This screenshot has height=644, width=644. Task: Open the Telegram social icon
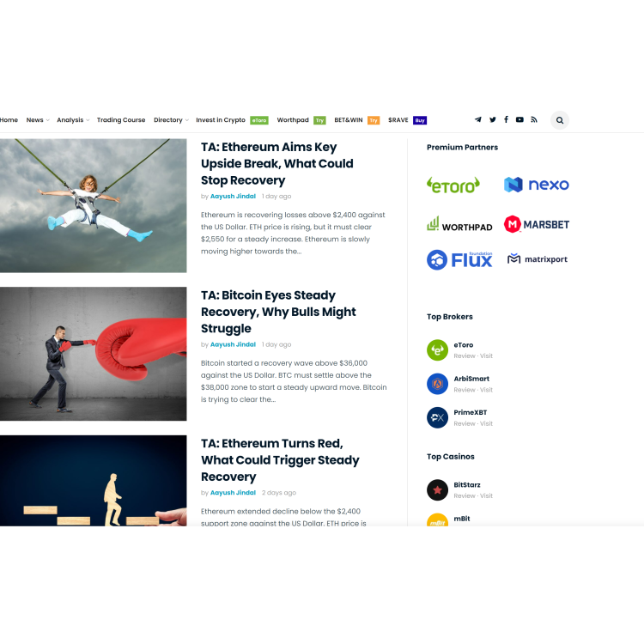click(478, 119)
